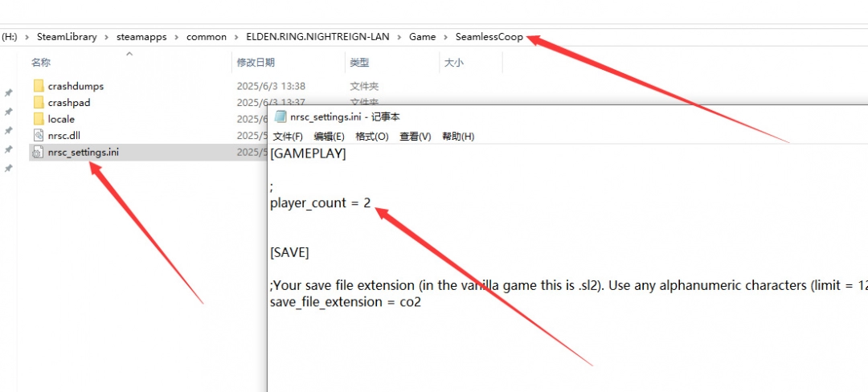Sort files by 类型 column header
This screenshot has width=868, height=392.
point(359,63)
